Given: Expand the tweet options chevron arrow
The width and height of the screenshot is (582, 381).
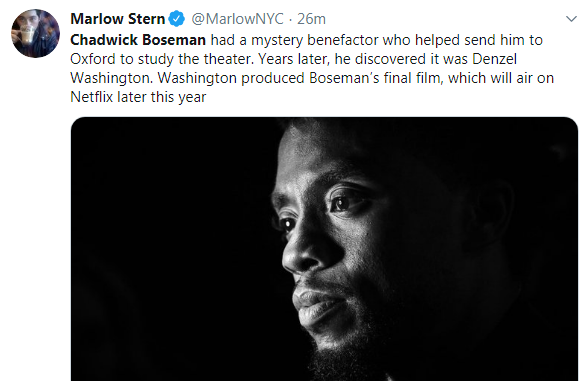Looking at the screenshot, I should pos(571,19).
